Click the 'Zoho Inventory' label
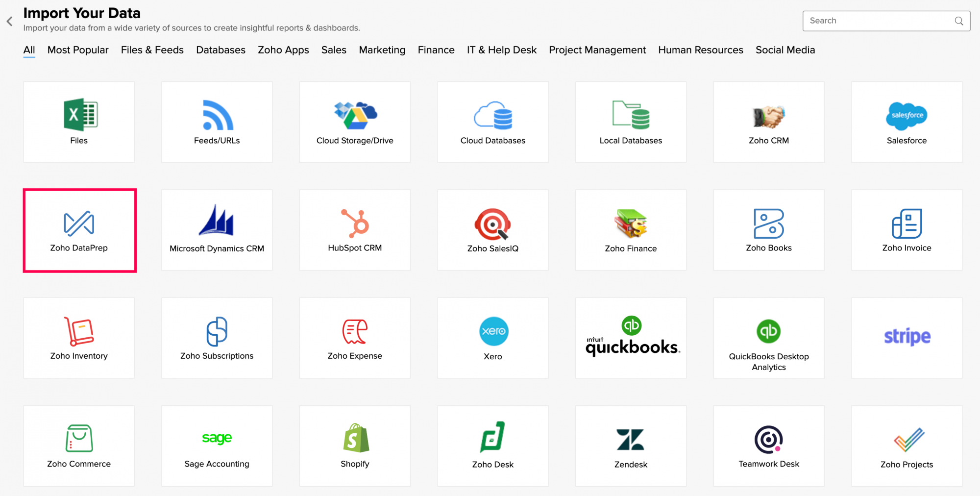This screenshot has width=980, height=496. [79, 356]
